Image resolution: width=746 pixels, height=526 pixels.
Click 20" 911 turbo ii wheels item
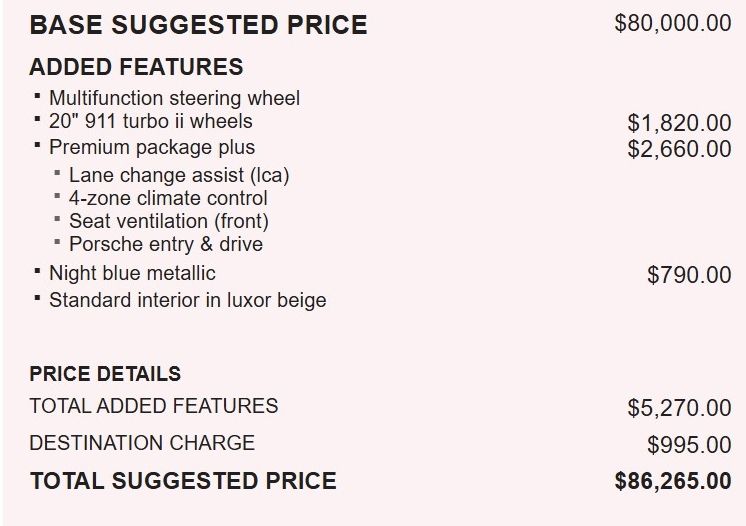(x=150, y=121)
